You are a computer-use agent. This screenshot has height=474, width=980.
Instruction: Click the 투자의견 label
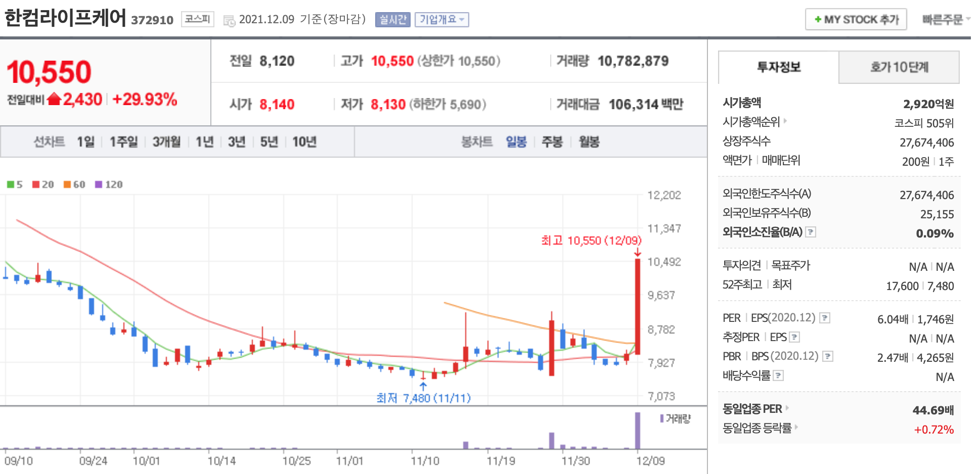742,265
